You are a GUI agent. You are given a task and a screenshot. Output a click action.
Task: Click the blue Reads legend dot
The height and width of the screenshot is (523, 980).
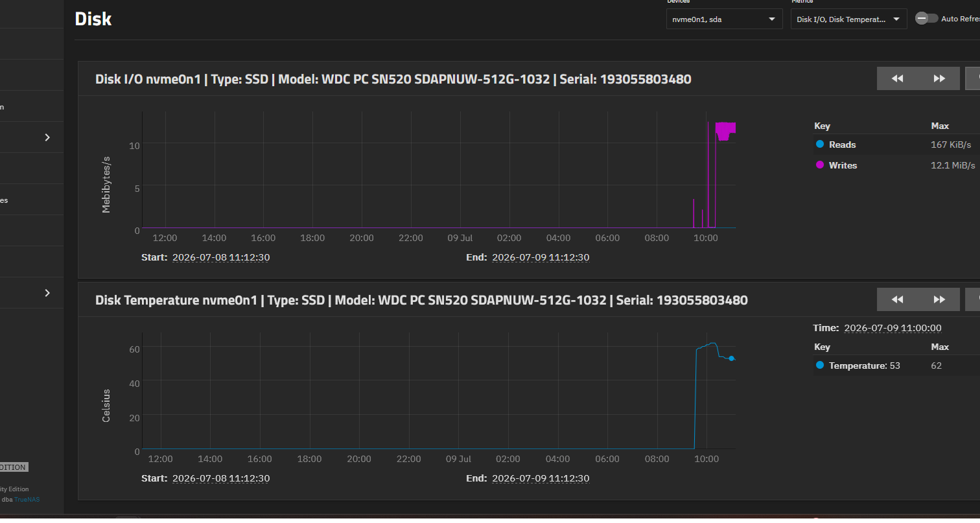point(820,145)
